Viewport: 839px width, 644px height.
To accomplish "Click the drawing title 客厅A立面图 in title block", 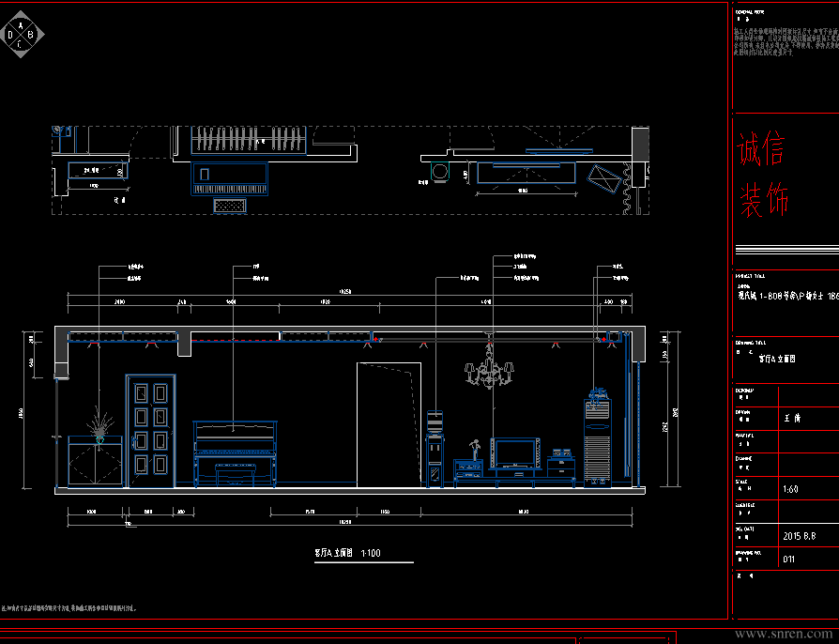I will pos(777,359).
